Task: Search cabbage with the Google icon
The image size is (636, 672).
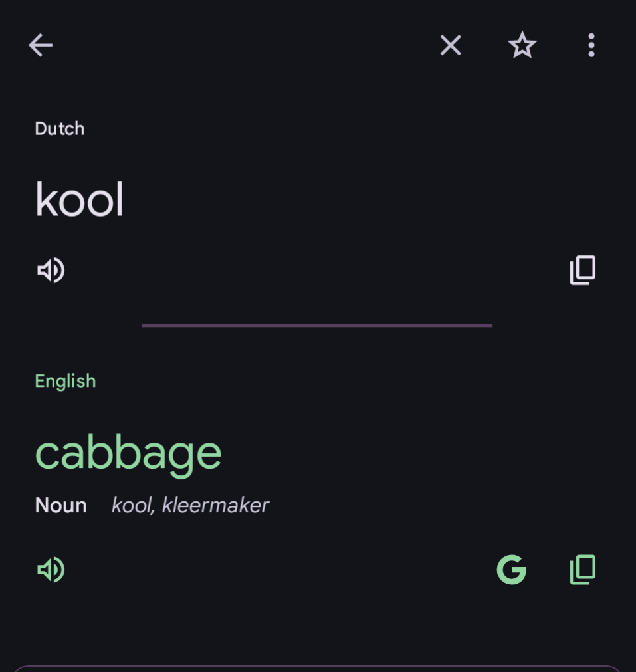Action: (511, 570)
